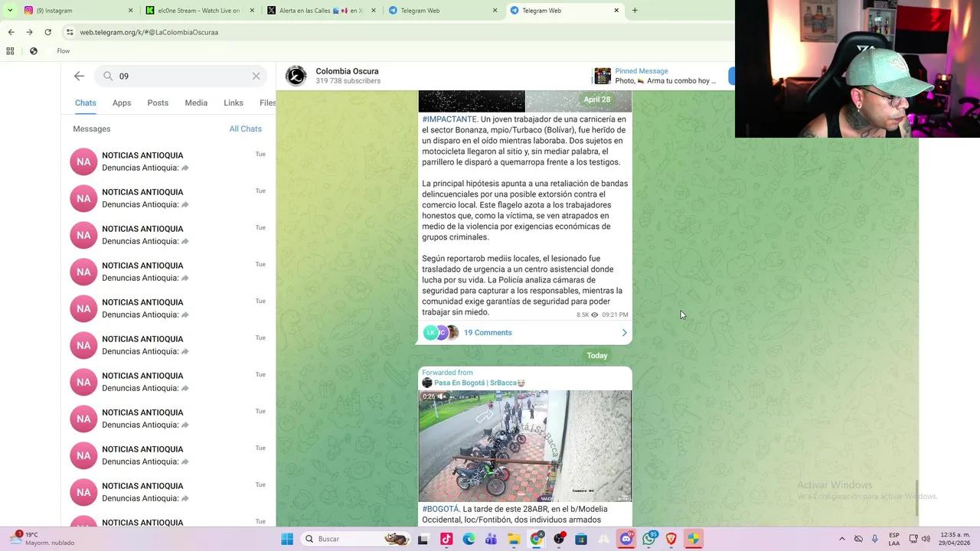Image resolution: width=980 pixels, height=551 pixels.
Task: Open a new browser tab
Action: click(x=635, y=10)
